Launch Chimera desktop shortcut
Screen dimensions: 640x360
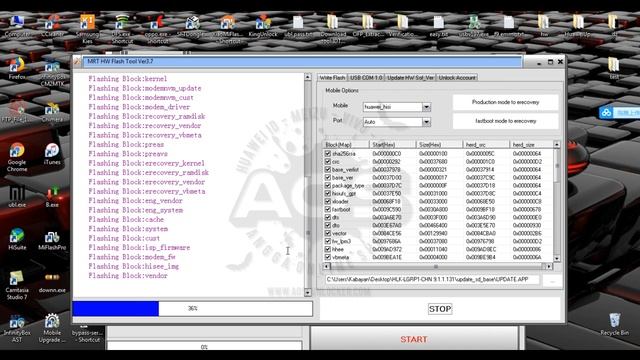tap(52, 112)
